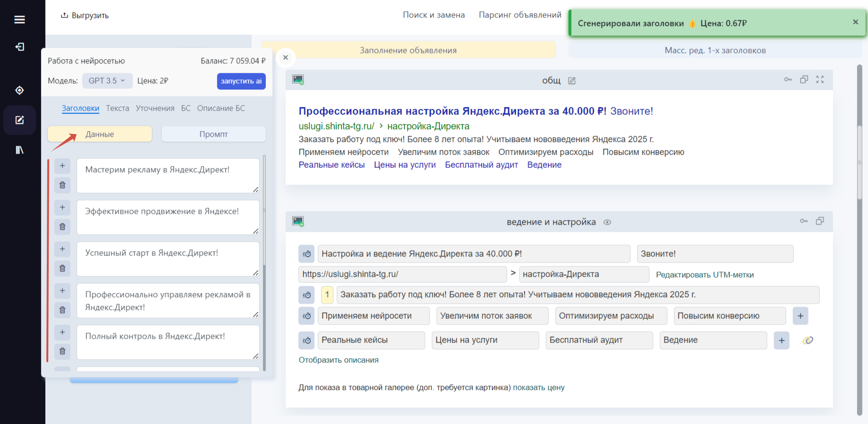This screenshot has width=868, height=424.
Task: Open the library books sidebar icon
Action: 19,150
